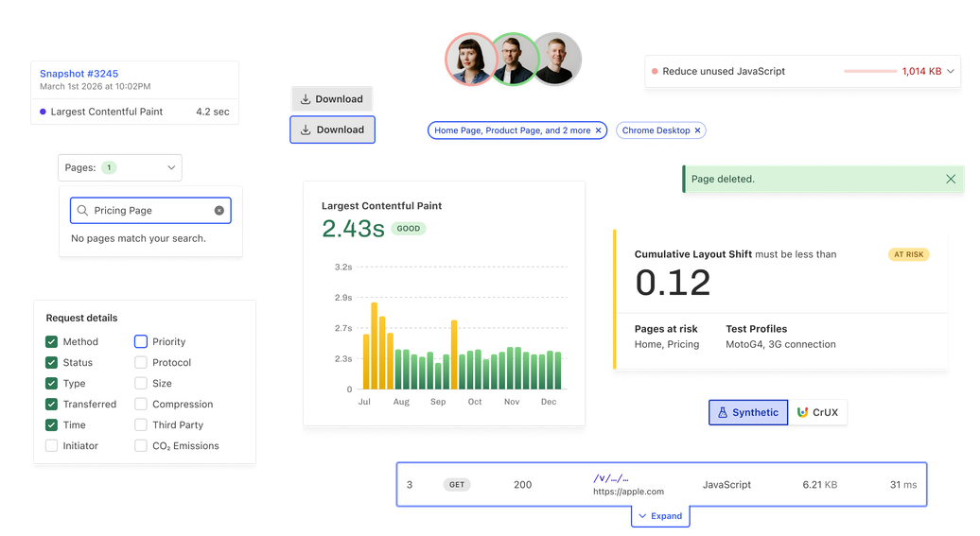The height and width of the screenshot is (536, 980).
Task: Click the Request details heading
Action: pos(81,318)
